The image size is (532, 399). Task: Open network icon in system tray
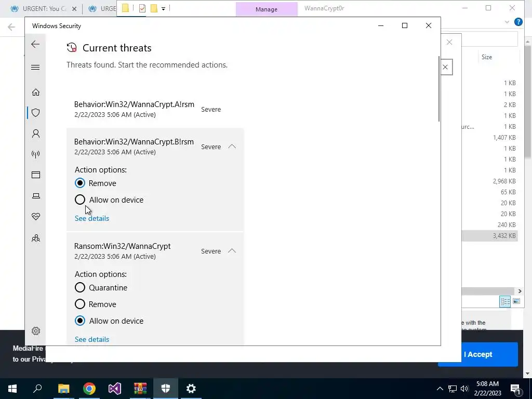point(453,389)
